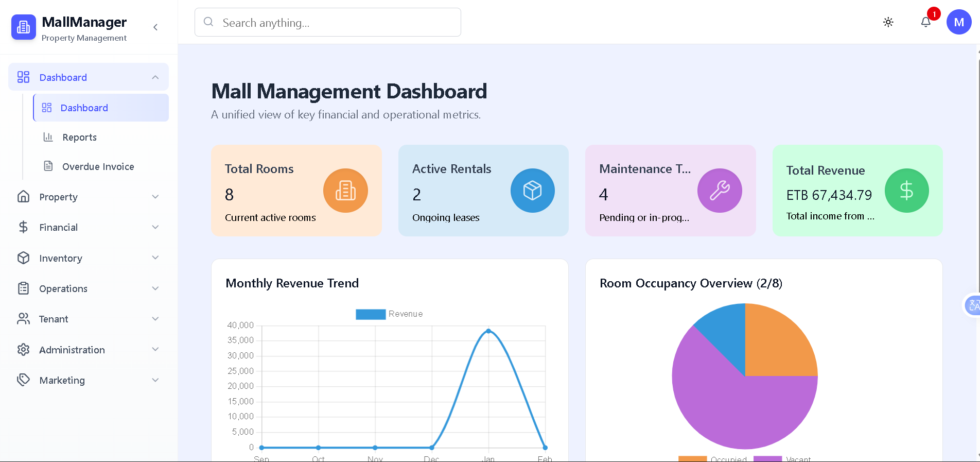Expand the Financial menu section
This screenshot has width=980, height=462.
pos(89,227)
